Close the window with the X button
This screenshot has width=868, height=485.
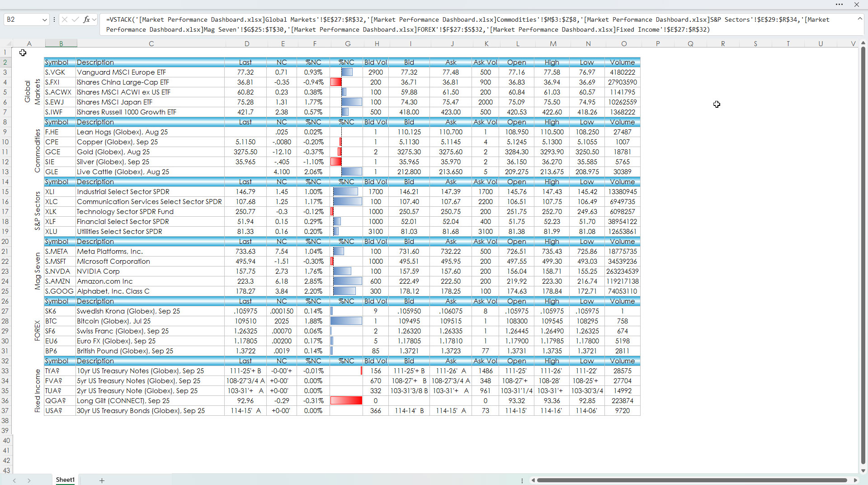856,5
